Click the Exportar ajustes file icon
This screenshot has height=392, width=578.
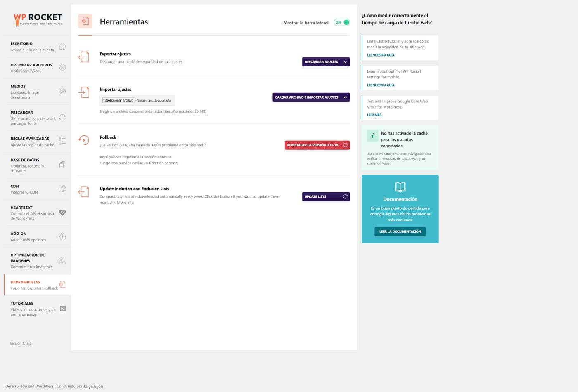84,57
